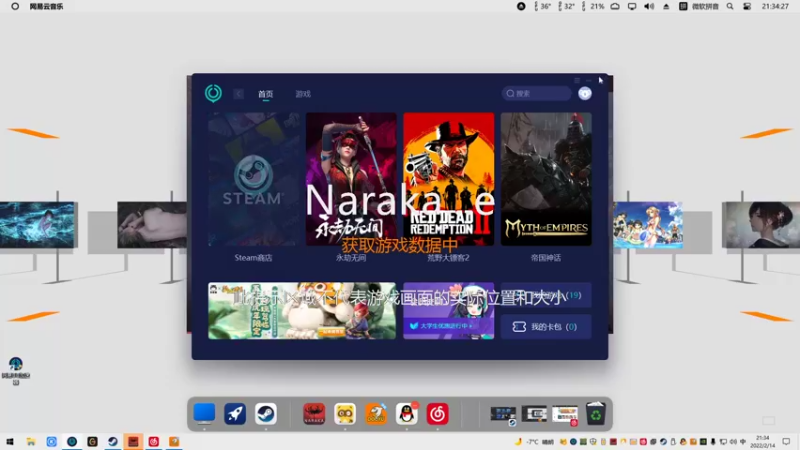The image size is (800, 450).
Task: Open the button showing count (19)
Action: point(546,295)
